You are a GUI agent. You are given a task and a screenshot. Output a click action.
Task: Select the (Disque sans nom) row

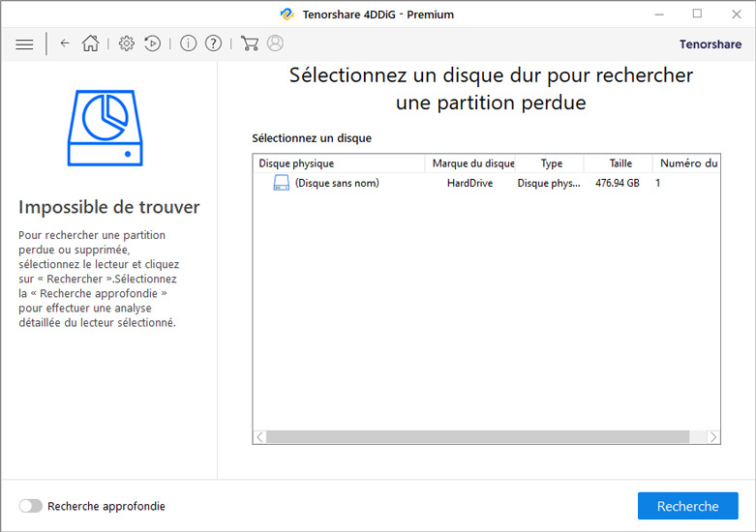[487, 183]
